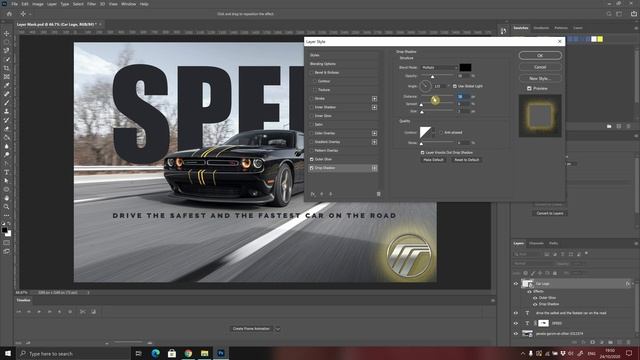
Task: Open the Contour picker dropdown
Action: [433, 132]
